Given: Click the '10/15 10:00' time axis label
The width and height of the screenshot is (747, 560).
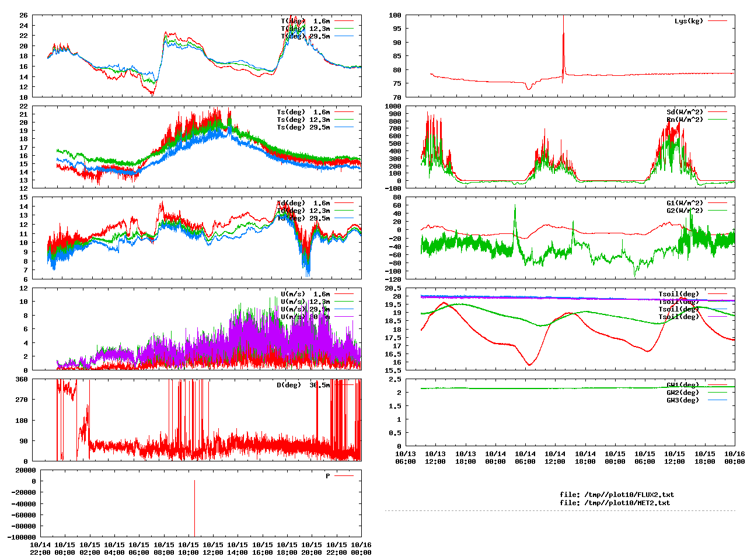Looking at the screenshot, I should tap(188, 548).
